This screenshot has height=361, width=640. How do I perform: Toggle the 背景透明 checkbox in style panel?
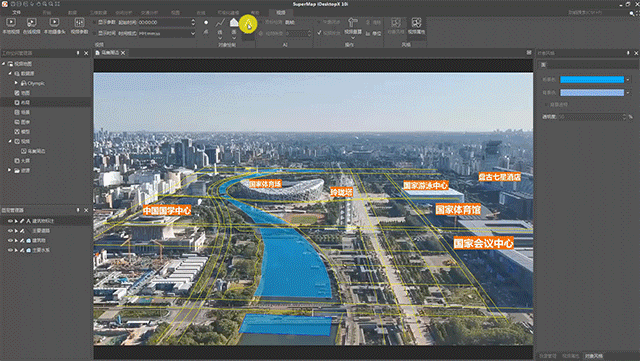pyautogui.click(x=546, y=105)
